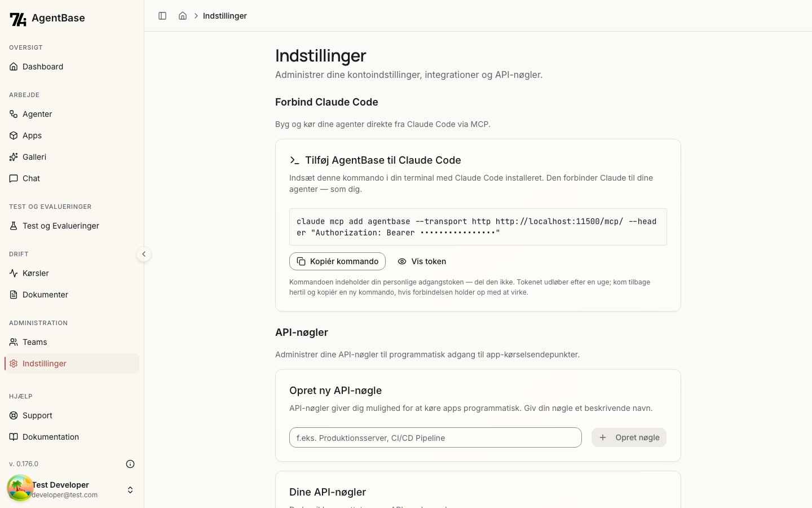Screen dimensions: 812x508
Task: Open Dokumenter page
Action: (x=72, y=295)
